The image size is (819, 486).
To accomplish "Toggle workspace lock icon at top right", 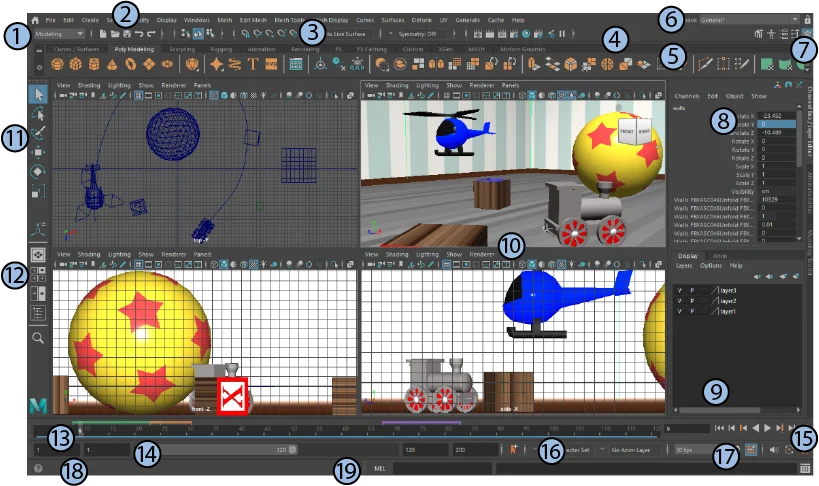I will tap(808, 20).
